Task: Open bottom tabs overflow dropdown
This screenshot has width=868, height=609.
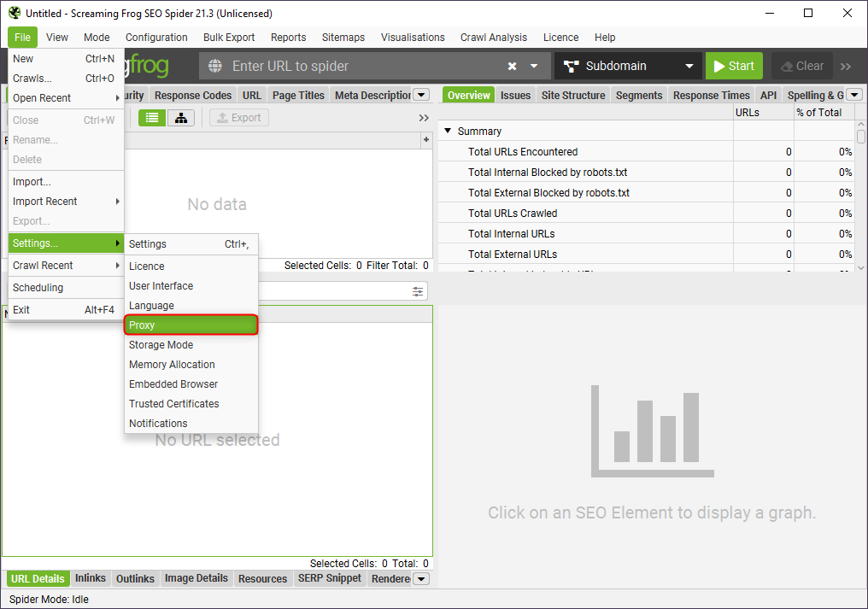Action: pos(421,579)
